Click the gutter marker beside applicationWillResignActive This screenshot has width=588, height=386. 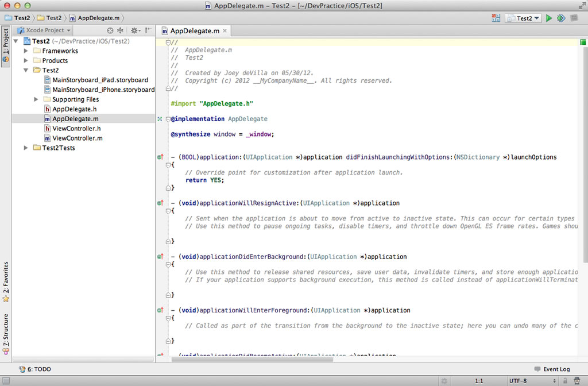click(160, 203)
